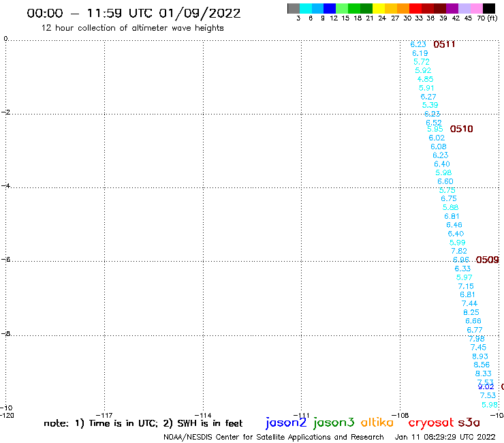The image size is (504, 443).
Task: Click the wave height reading 6.77
Action: [475, 330]
